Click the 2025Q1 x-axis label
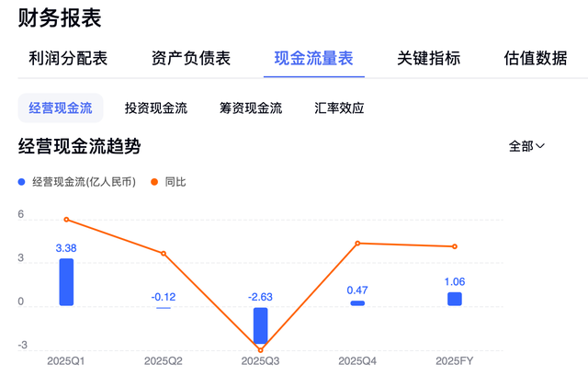The height and width of the screenshot is (387, 588). coord(66,360)
